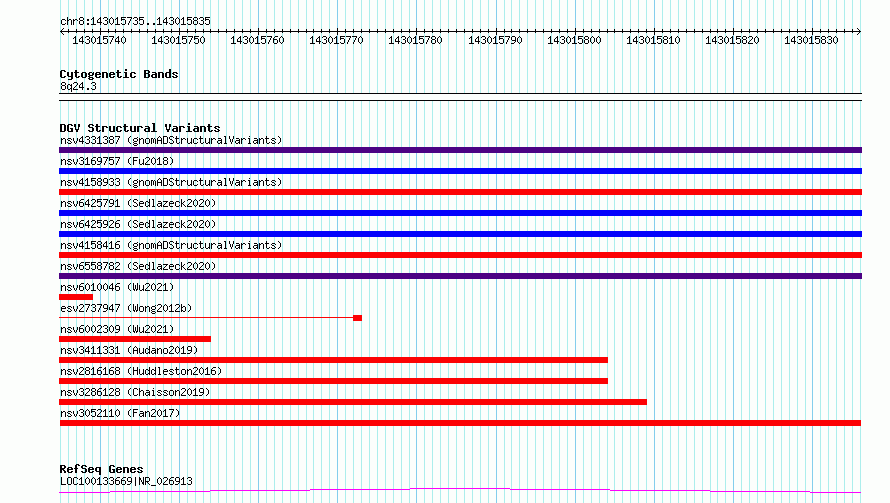Image resolution: width=890 pixels, height=503 pixels.
Task: Select variant label nsv6010046 (Wu2021)
Action: (117, 287)
